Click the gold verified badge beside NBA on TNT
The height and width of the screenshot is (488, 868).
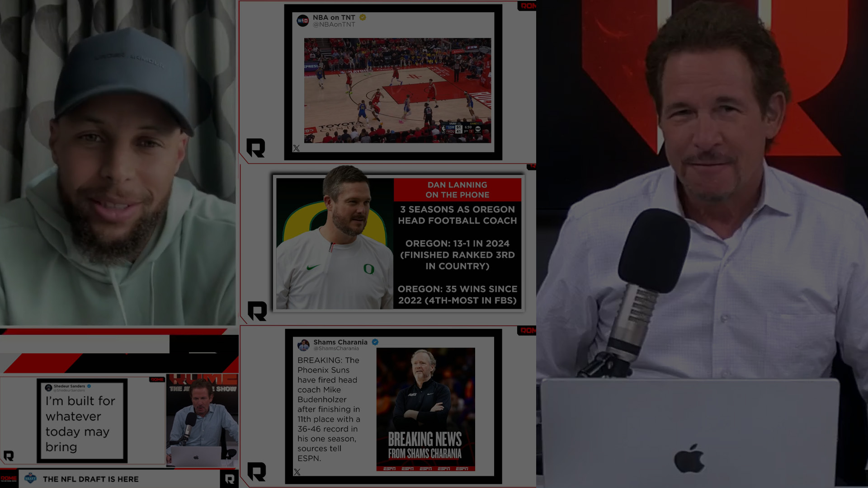pos(363,17)
